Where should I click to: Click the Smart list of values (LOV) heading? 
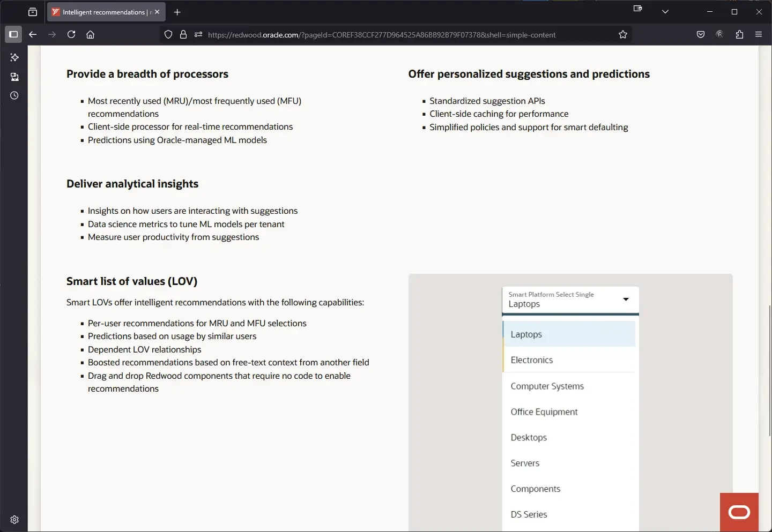click(132, 281)
